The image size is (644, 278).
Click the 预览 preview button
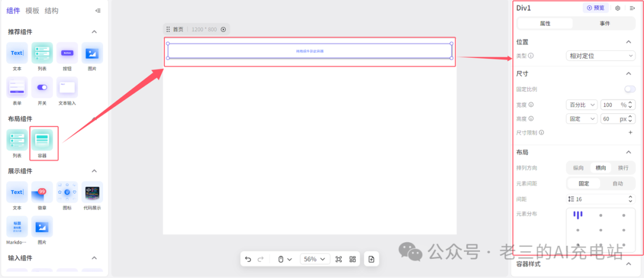[x=596, y=8]
